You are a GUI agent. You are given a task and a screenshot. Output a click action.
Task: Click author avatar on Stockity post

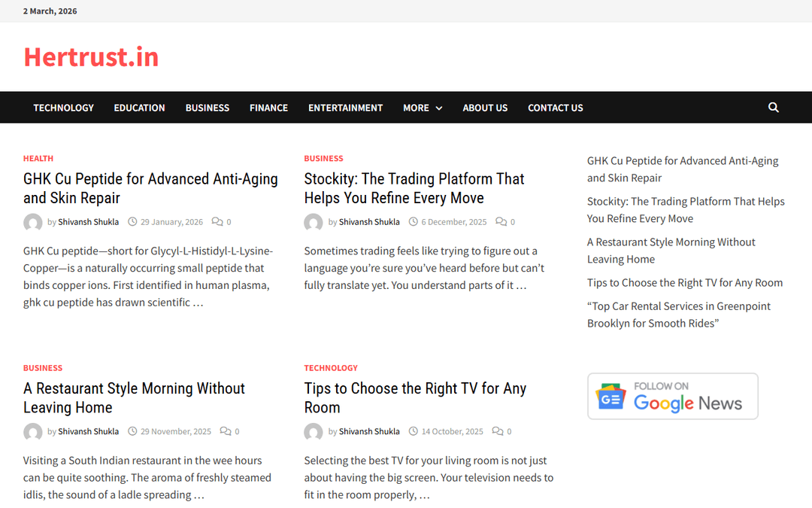pyautogui.click(x=314, y=222)
